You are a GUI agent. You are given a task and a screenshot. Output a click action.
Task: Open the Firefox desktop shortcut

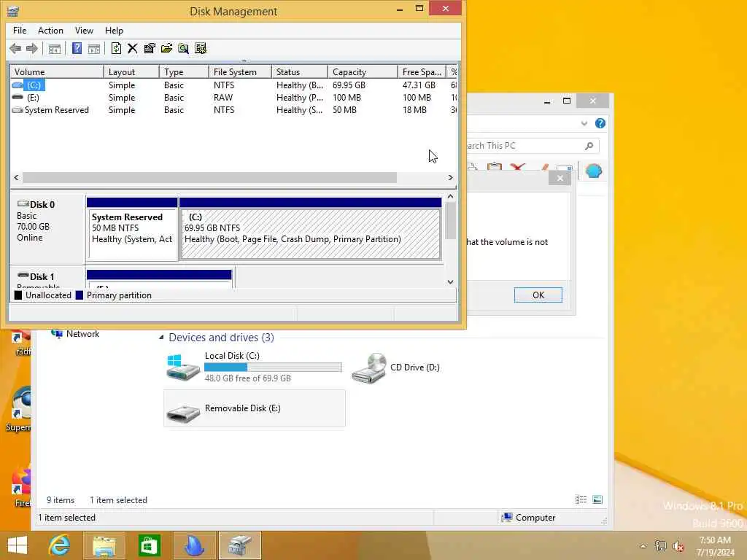tap(21, 486)
